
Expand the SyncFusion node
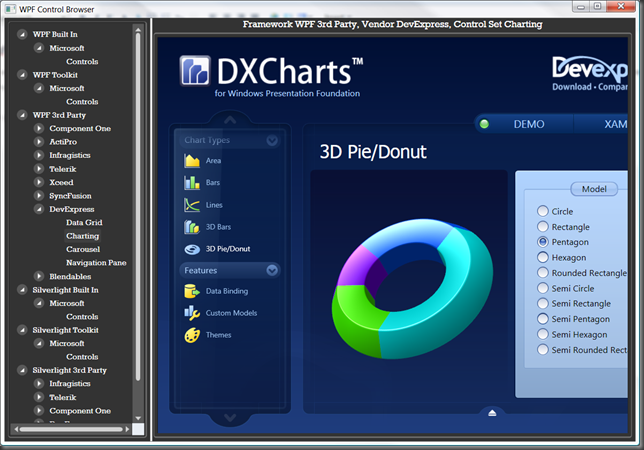(39, 195)
